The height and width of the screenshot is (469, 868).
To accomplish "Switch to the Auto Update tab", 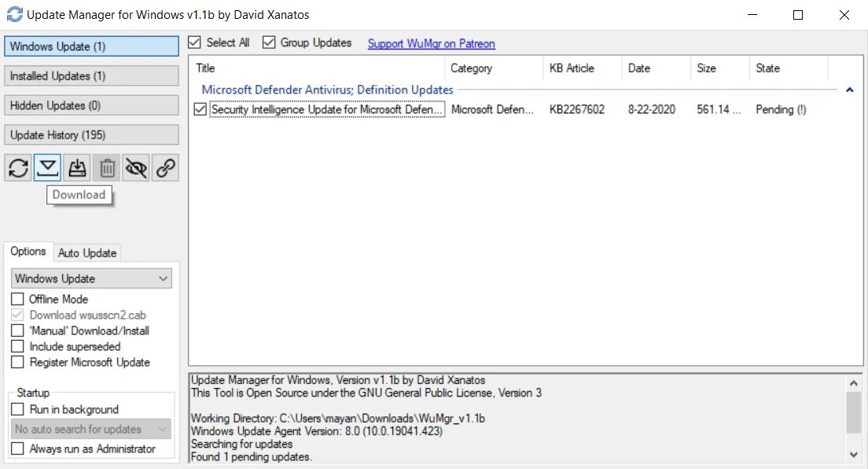I will [x=87, y=253].
